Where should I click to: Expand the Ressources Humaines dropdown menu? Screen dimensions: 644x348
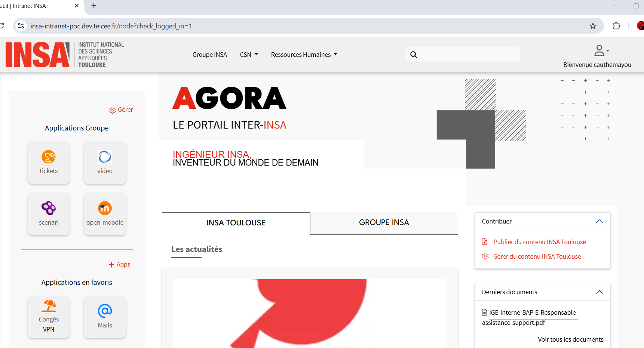coord(304,55)
